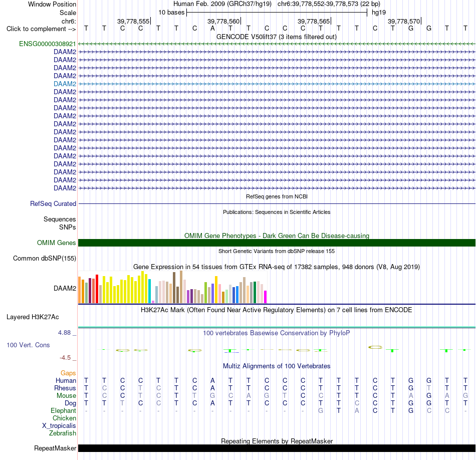Click the '10 bases' scale bar
This screenshot has width=476, height=460.
pos(277,13)
